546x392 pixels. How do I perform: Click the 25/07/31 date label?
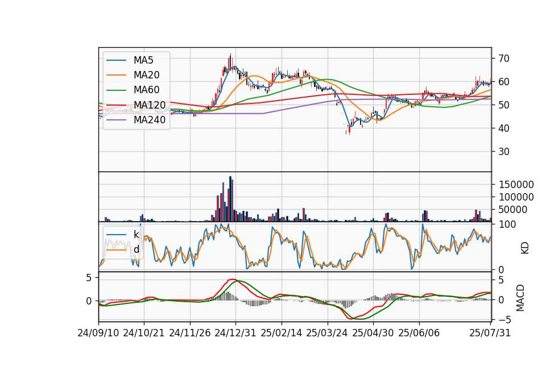tap(490, 333)
